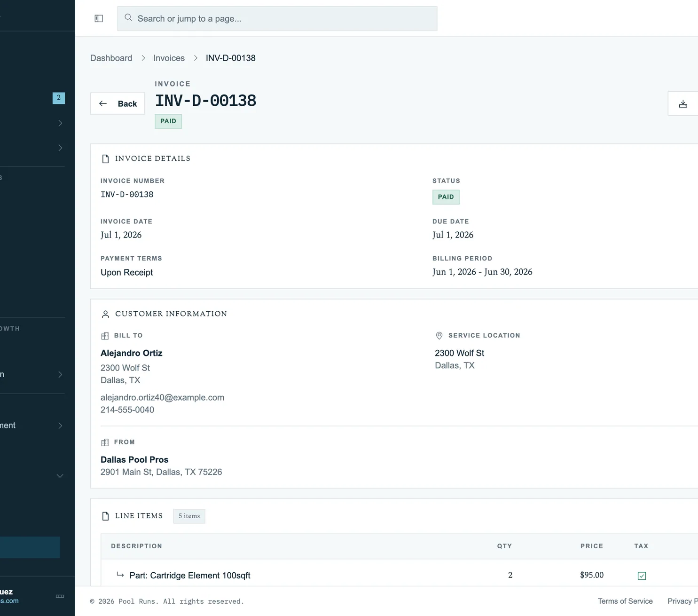Screen dimensions: 698x616
Task: Click the email alejandro.ortiz40@example.com
Action: click(x=162, y=397)
